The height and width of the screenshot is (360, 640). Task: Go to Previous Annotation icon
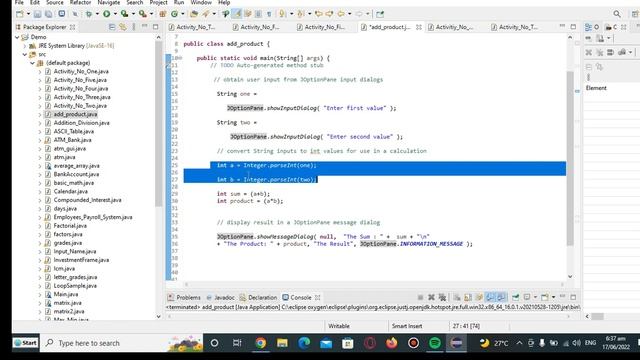[x=300, y=14]
